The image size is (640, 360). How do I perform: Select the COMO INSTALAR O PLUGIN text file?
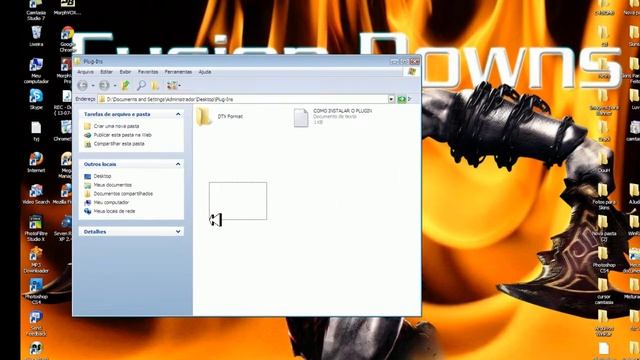333,117
